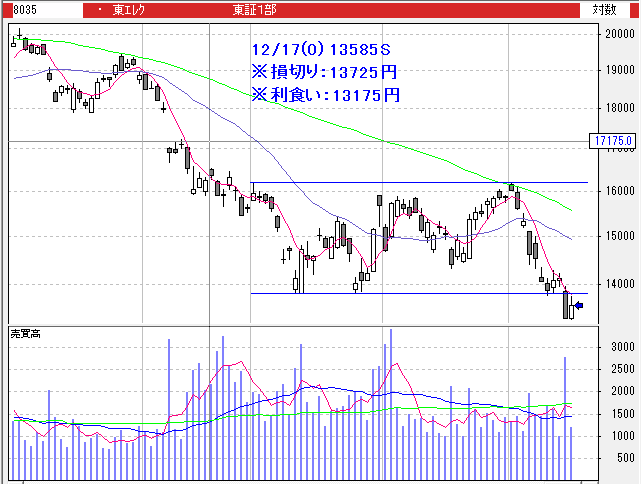Screen dimensions: 641x484
Task: Click the stock code field 8035
Action: point(21,9)
